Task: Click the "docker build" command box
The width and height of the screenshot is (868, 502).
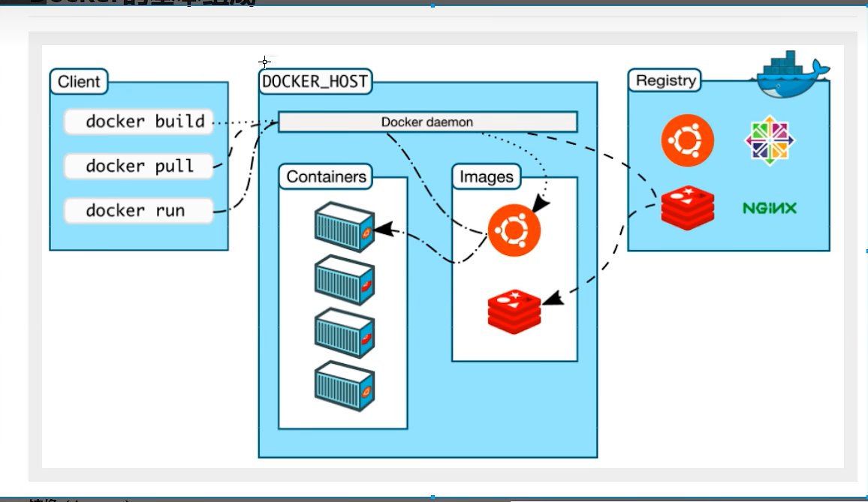Action: (x=139, y=122)
